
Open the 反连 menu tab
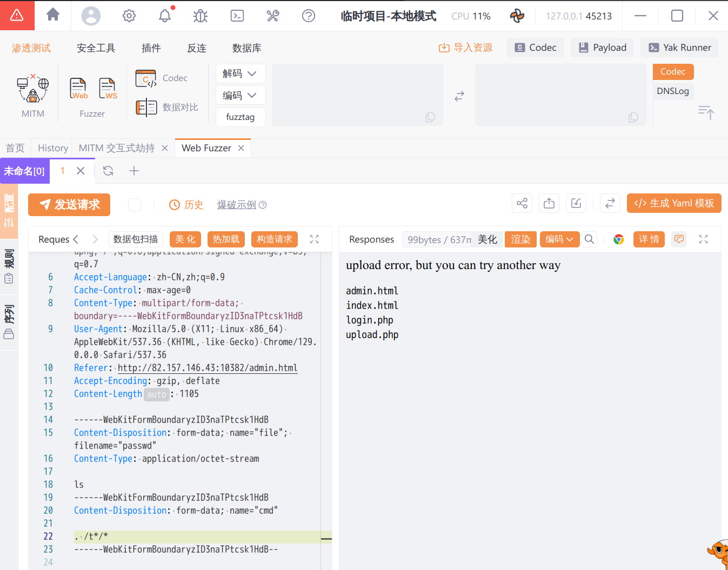(x=197, y=48)
